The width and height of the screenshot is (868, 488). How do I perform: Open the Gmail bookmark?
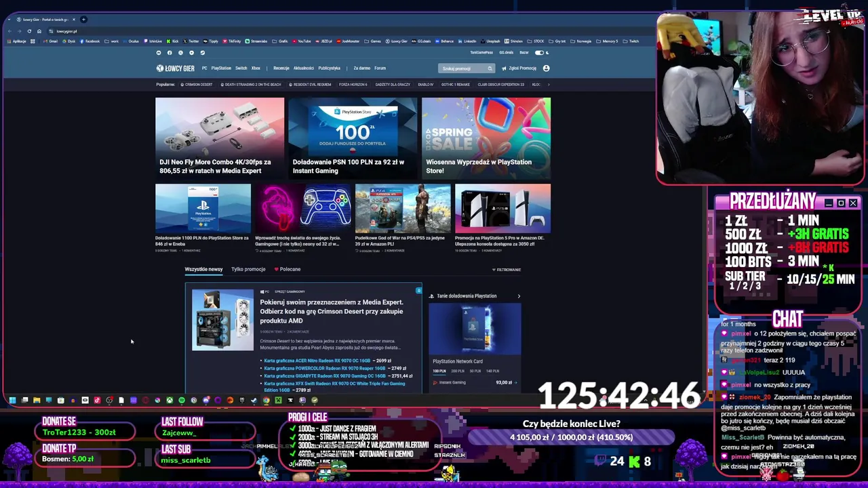point(50,41)
